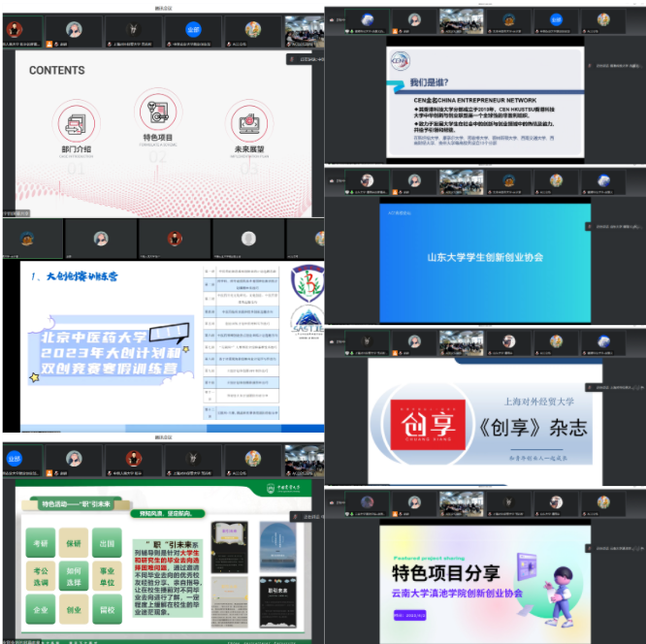Select the 出国 green tile

click(107, 543)
